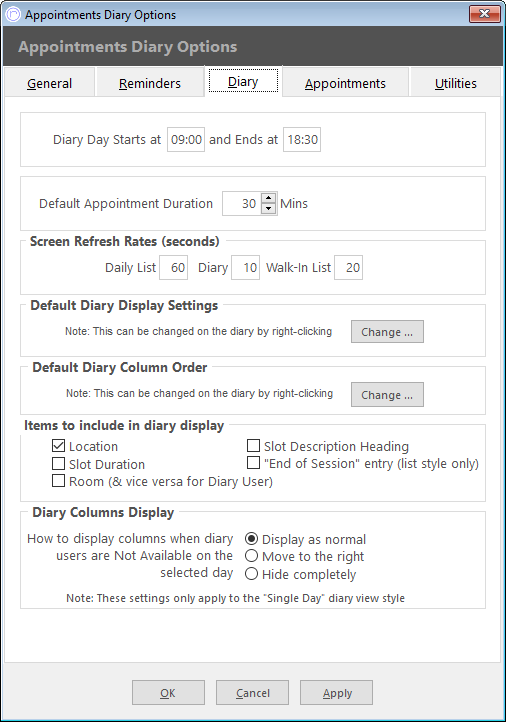Tick the Room checkbox
The width and height of the screenshot is (506, 722).
(58, 481)
